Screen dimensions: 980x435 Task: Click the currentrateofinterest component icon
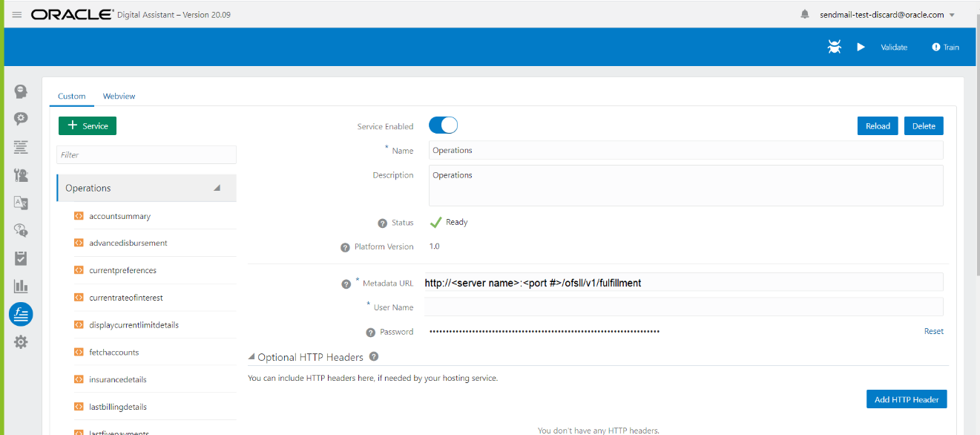coord(79,298)
